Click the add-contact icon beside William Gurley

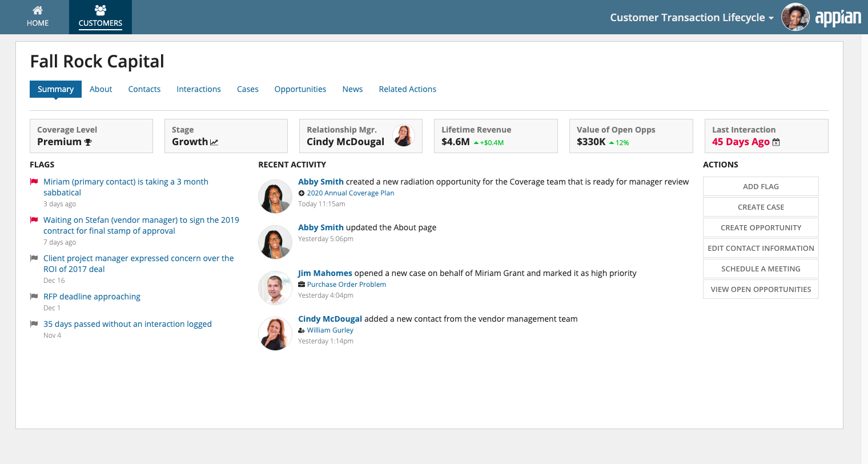click(x=302, y=330)
